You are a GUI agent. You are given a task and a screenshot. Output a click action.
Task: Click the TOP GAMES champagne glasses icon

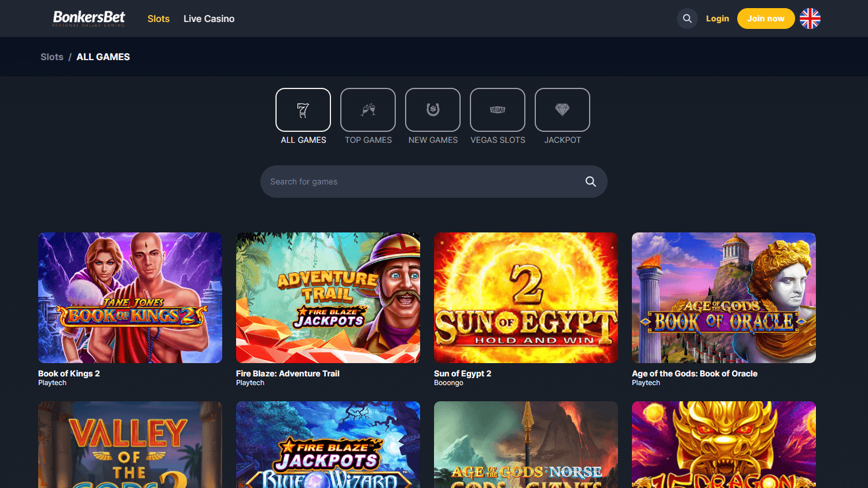tap(368, 109)
